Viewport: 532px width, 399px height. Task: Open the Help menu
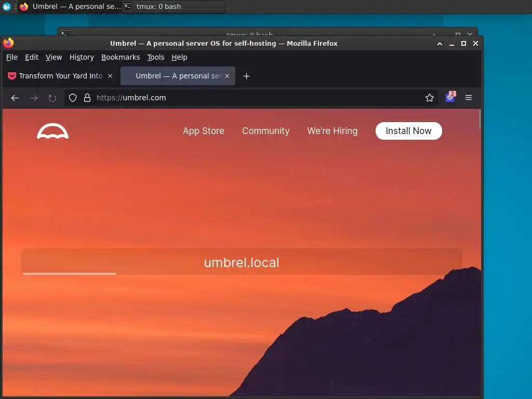(179, 57)
